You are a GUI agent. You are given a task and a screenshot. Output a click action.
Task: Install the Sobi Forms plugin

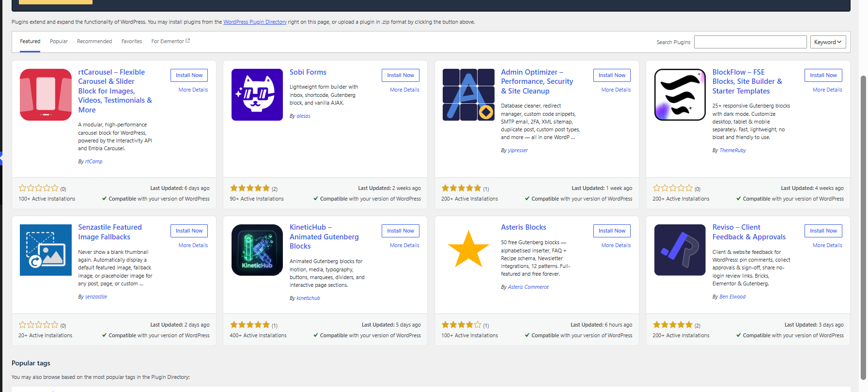[x=401, y=75]
